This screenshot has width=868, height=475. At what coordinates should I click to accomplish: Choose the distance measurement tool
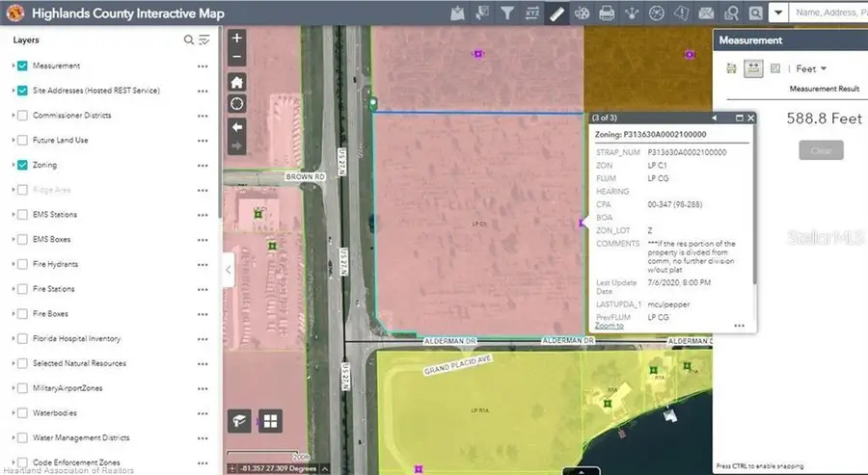coord(752,68)
